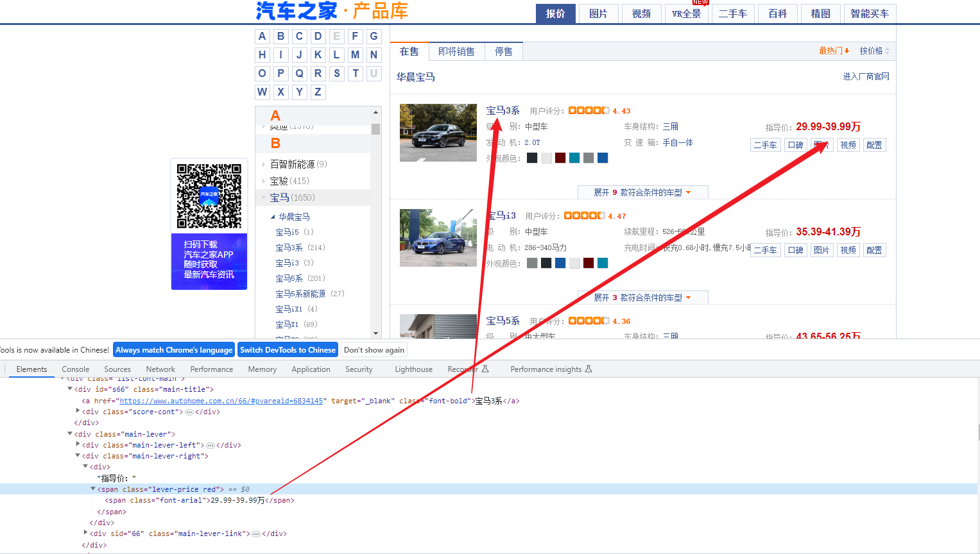
Task: Expand the main-lever-link div node
Action: point(86,533)
